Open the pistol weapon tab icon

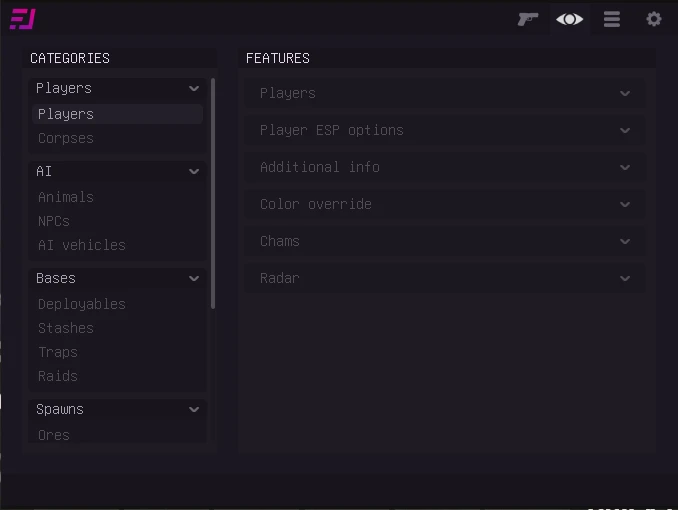pos(528,19)
